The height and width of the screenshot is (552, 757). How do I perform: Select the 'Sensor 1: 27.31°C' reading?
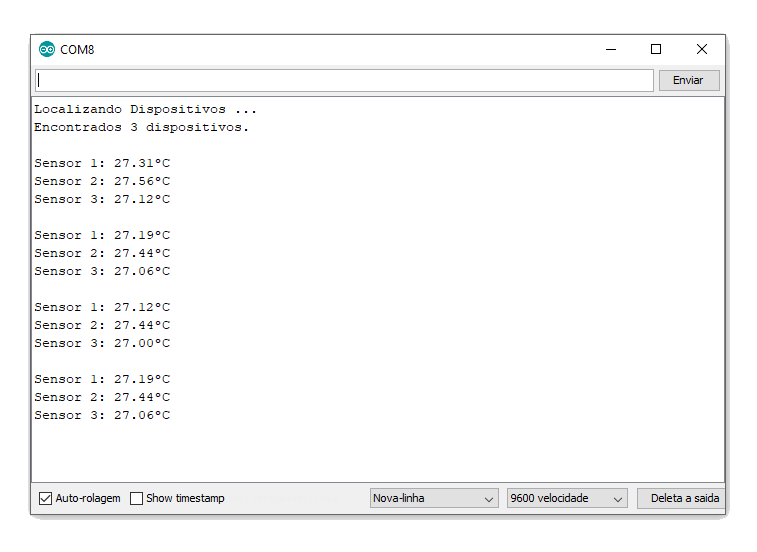pyautogui.click(x=102, y=163)
